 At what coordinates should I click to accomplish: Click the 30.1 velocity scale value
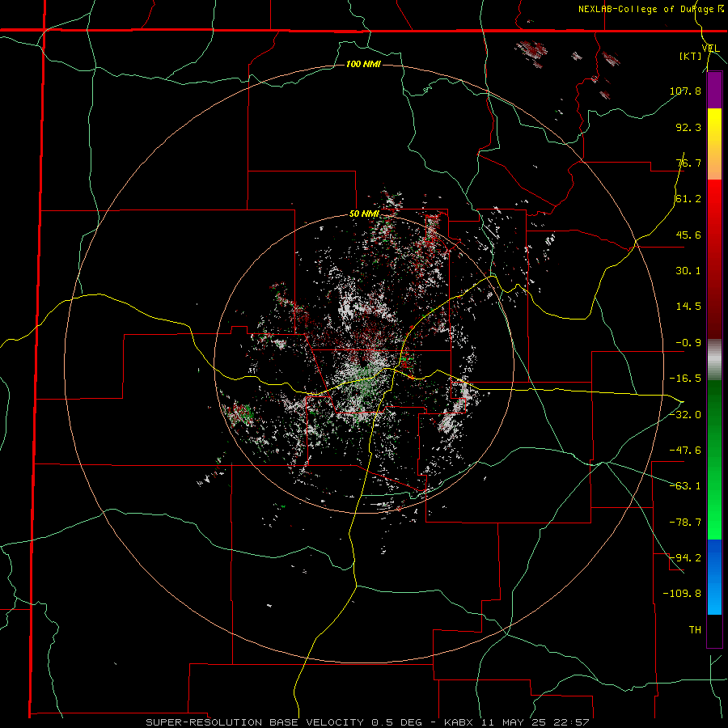(688, 271)
